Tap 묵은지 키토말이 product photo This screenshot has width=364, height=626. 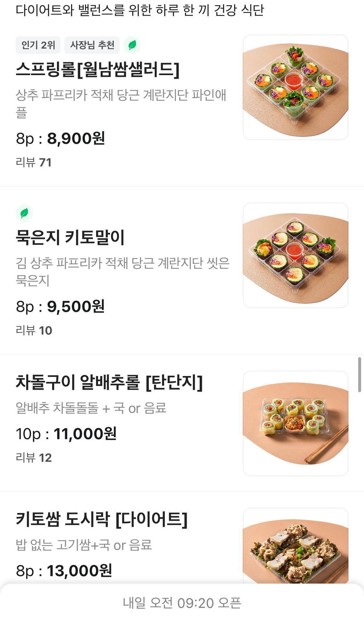pyautogui.click(x=295, y=255)
